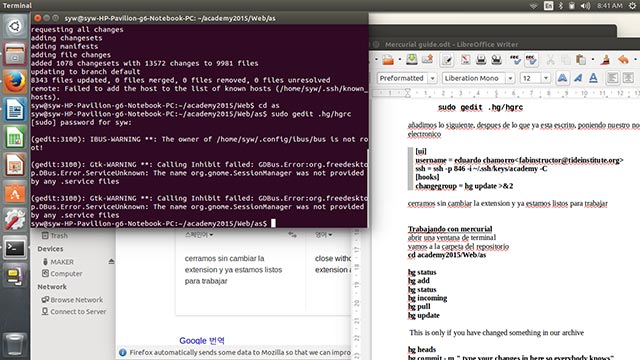Open the Bluetooth indicator in top panel
Image resolution: width=640 pixels, height=360 pixels.
point(561,6)
